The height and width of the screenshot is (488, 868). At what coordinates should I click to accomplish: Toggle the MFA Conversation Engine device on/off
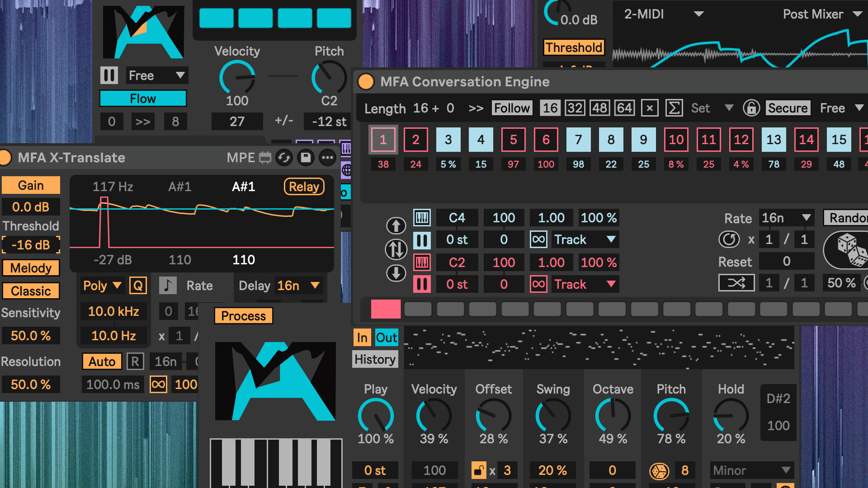pyautogui.click(x=366, y=82)
